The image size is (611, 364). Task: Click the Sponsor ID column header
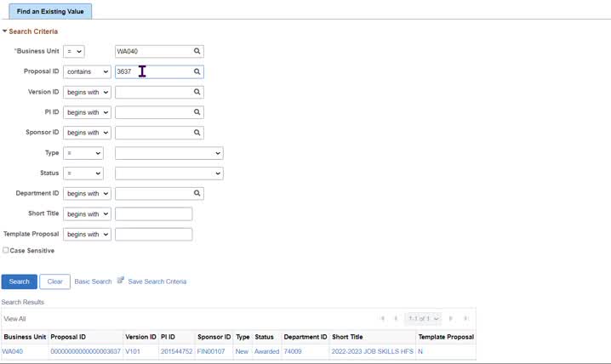[214, 337]
